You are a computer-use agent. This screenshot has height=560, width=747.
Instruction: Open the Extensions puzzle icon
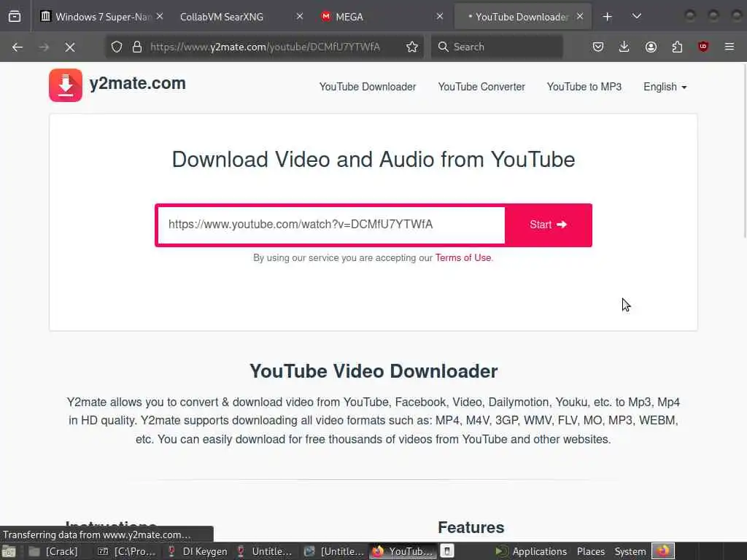(x=677, y=47)
